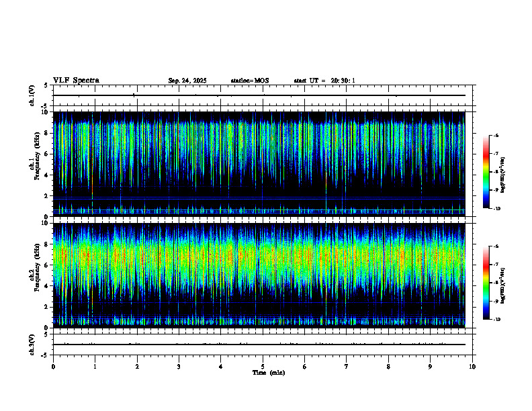Click time axis tick label "5"
The width and height of the screenshot is (532, 411).
(x=263, y=367)
